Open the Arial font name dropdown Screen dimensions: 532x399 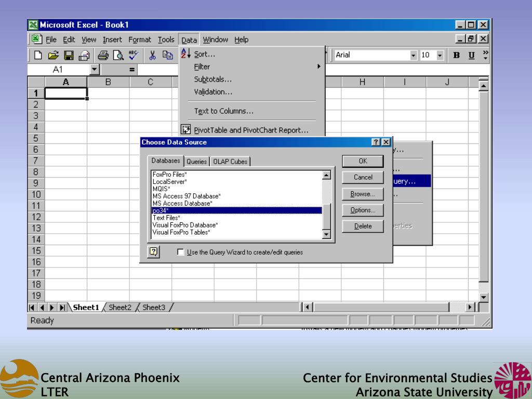(413, 55)
